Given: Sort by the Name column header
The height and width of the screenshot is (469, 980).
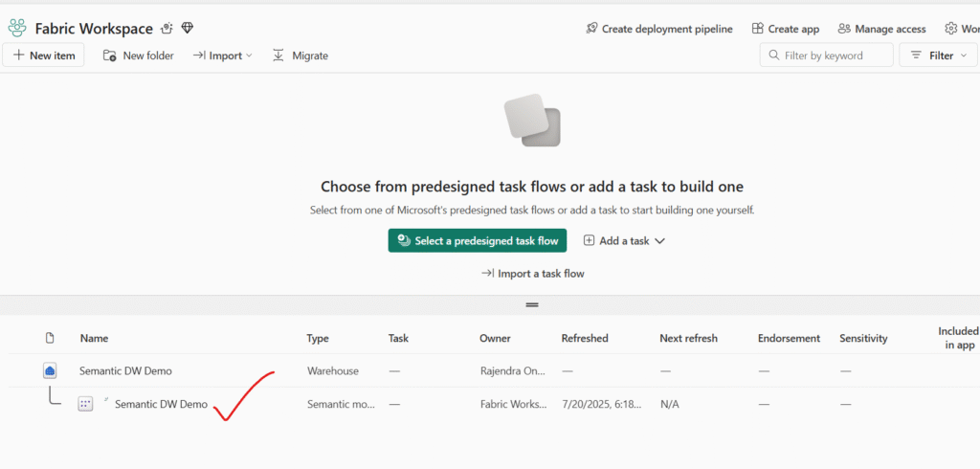Looking at the screenshot, I should (x=94, y=338).
